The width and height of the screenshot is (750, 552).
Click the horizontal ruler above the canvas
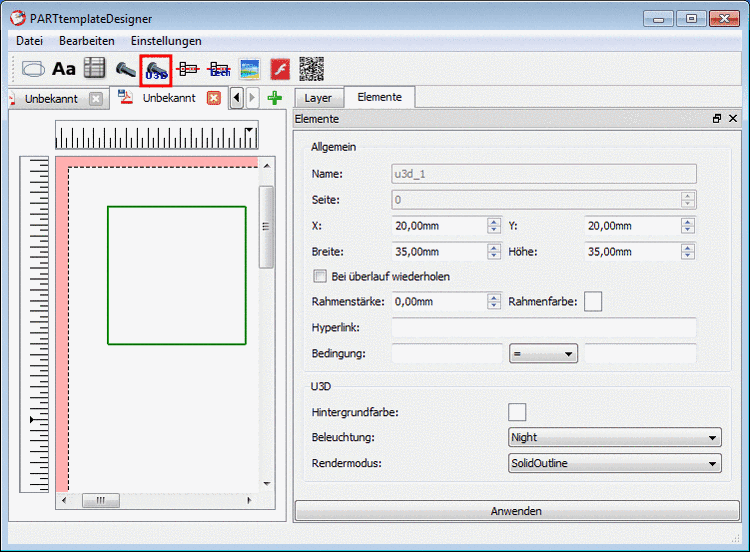click(x=157, y=135)
